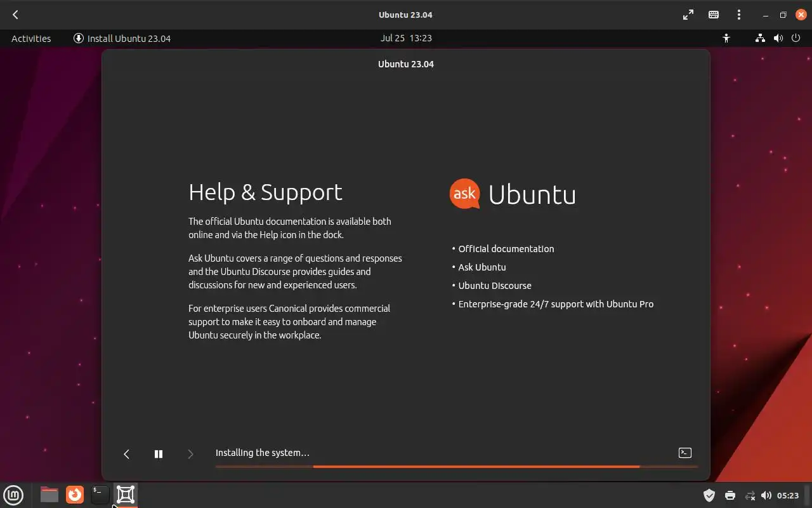Launch Firefox from the taskbar

75,495
